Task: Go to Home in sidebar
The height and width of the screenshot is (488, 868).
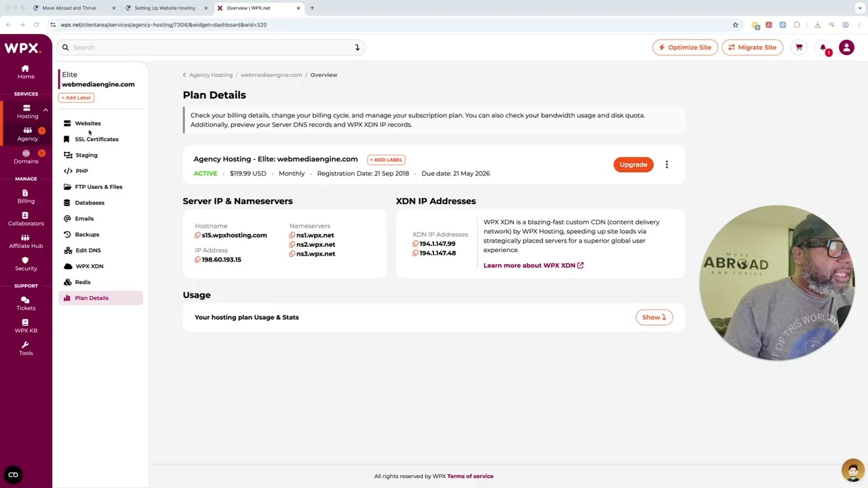Action: click(x=26, y=72)
